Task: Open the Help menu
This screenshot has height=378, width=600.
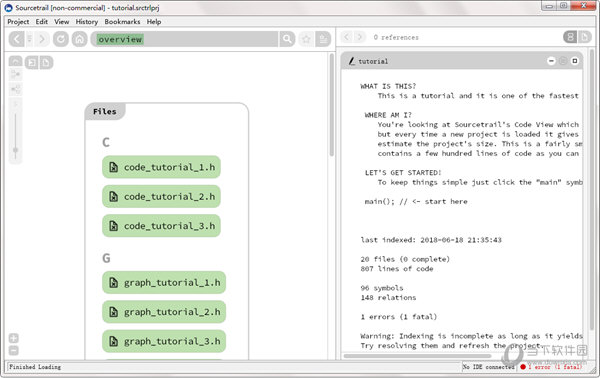Action: point(154,22)
